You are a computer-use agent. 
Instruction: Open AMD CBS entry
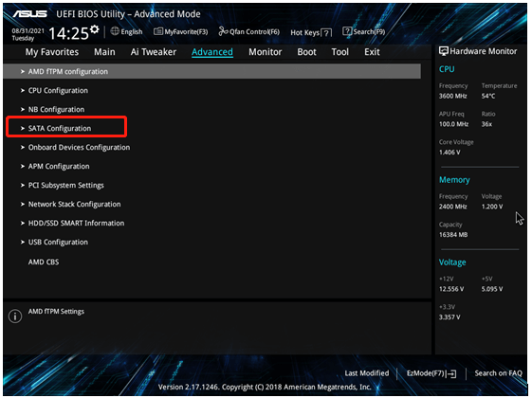coord(44,262)
